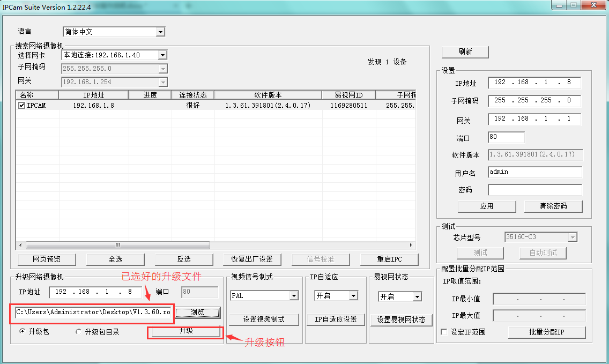Click the device list horizontal scrollbar

(x=214, y=245)
